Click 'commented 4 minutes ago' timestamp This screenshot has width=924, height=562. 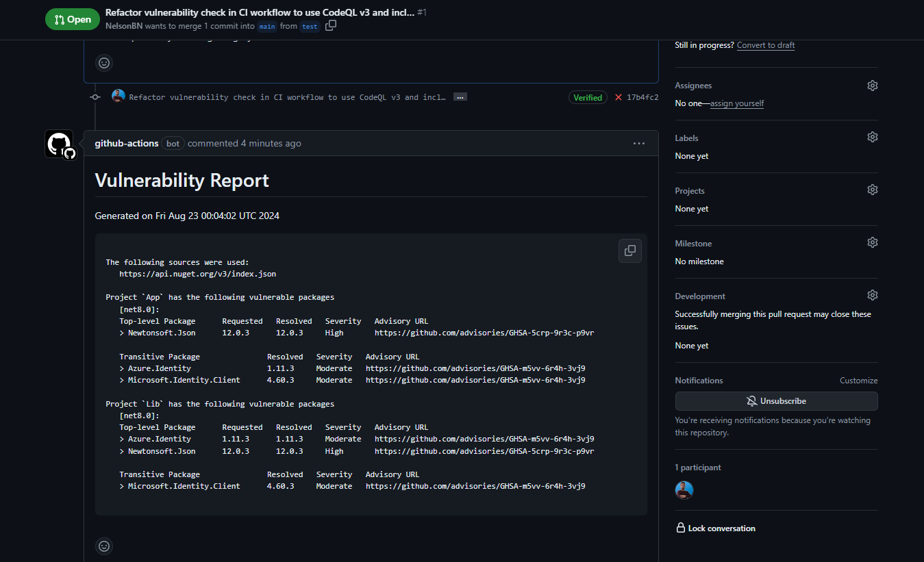[x=245, y=143]
